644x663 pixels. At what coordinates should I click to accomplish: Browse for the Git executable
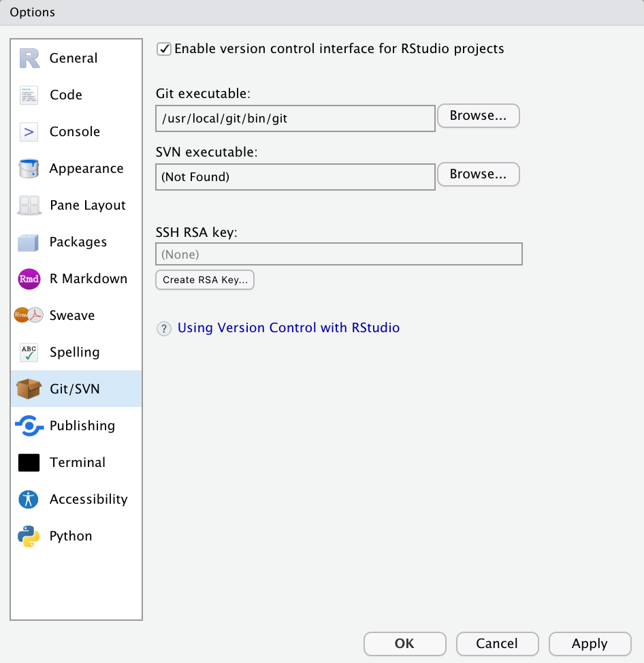[478, 116]
